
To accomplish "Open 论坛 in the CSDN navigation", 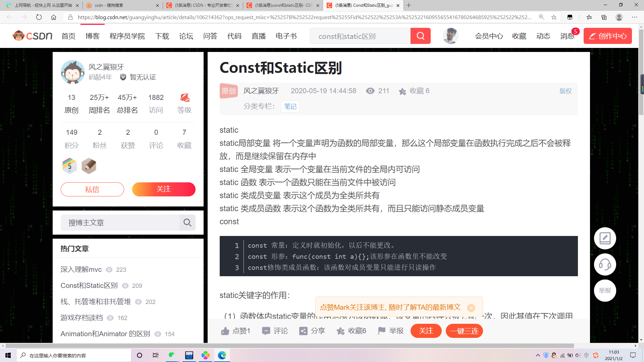I will pyautogui.click(x=186, y=36).
